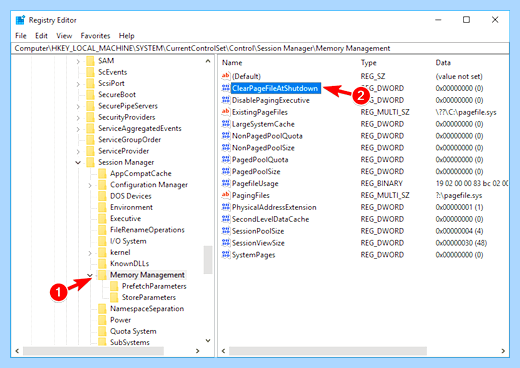This screenshot has height=368, width=520.
Task: Collapse the Memory Management key
Action: 90,275
